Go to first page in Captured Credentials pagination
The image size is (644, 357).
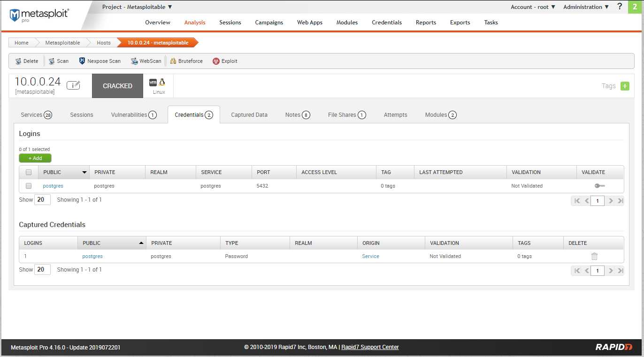(577, 271)
